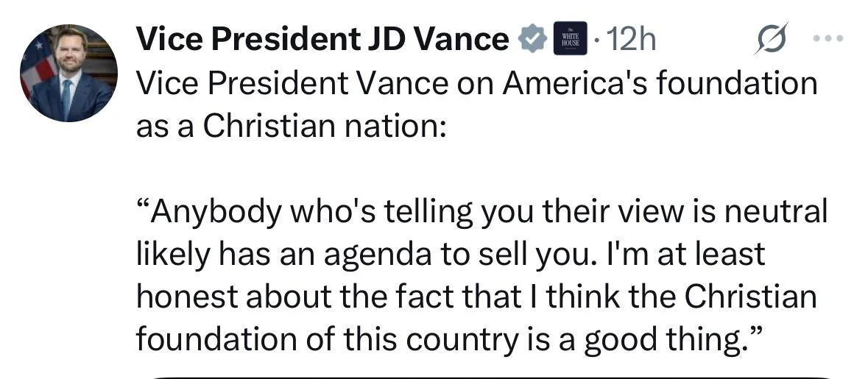Click the White House affiliation badge
Image resolution: width=868 pixels, height=379 pixels.
coord(571,40)
